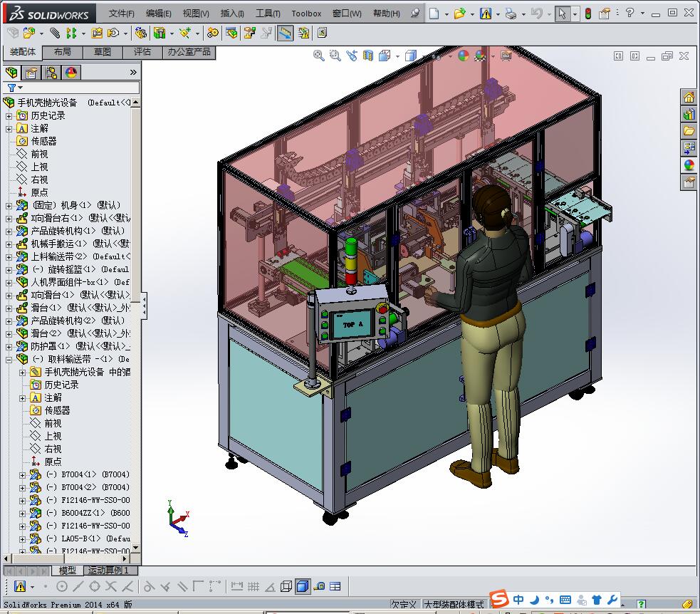Open Appearances pane color ball tab
Screen dimensions: 700x614
pyautogui.click(x=689, y=165)
